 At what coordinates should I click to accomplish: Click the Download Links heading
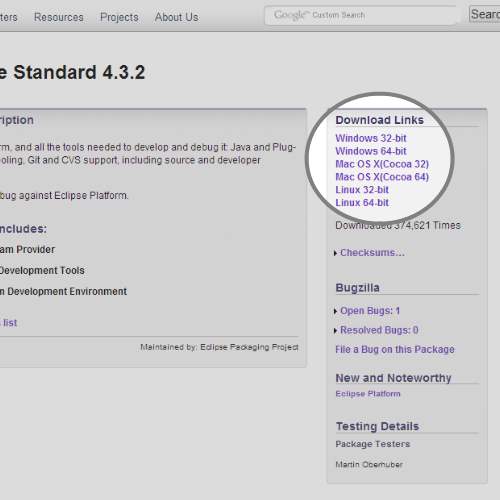click(379, 120)
